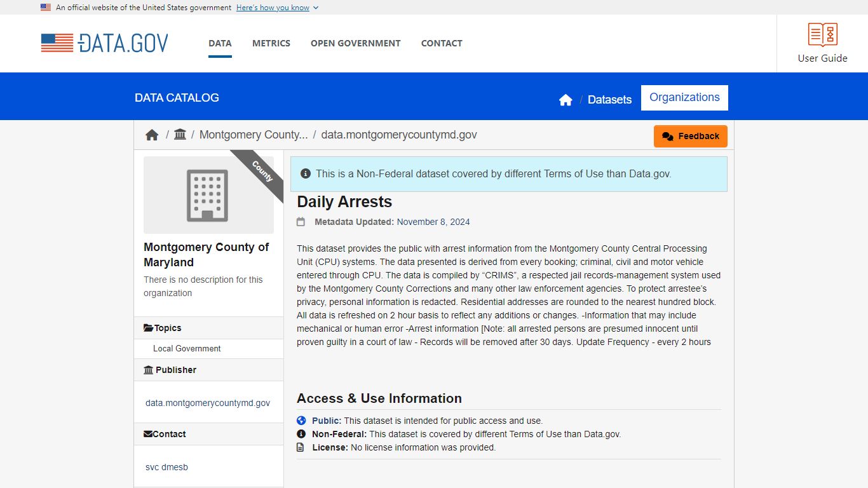Open Montgomery County of Maryland heading
Viewport: 868px width, 488px height.
click(x=207, y=255)
